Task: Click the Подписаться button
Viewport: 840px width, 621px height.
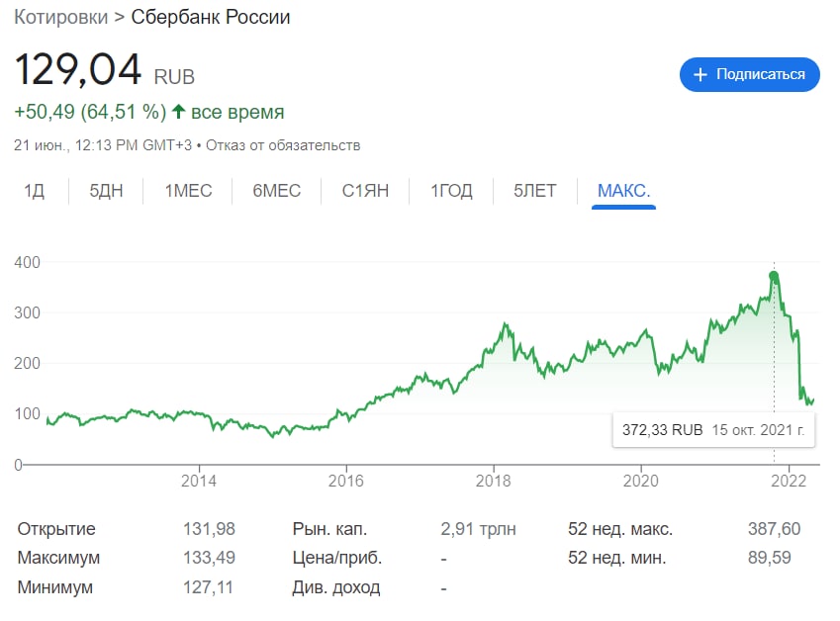Action: coord(749,74)
